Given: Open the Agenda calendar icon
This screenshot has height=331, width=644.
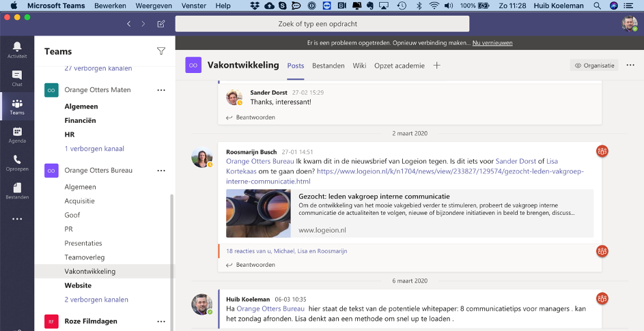Looking at the screenshot, I should click(x=17, y=134).
